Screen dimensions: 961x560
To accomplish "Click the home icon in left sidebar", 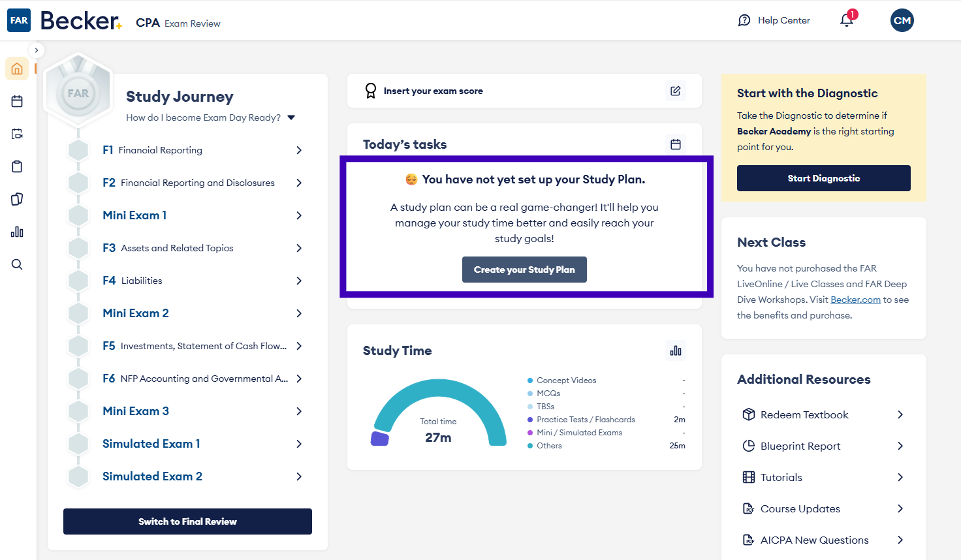I will [x=17, y=69].
